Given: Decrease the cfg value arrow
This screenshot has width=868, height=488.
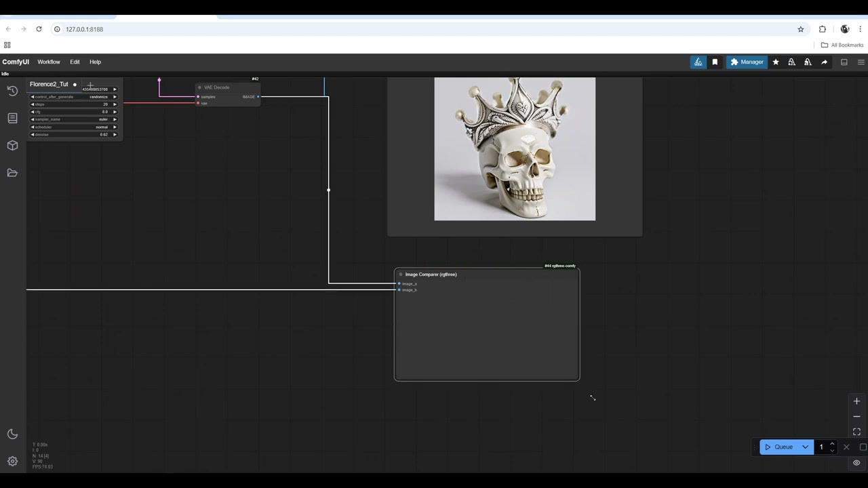Looking at the screenshot, I should point(33,112).
